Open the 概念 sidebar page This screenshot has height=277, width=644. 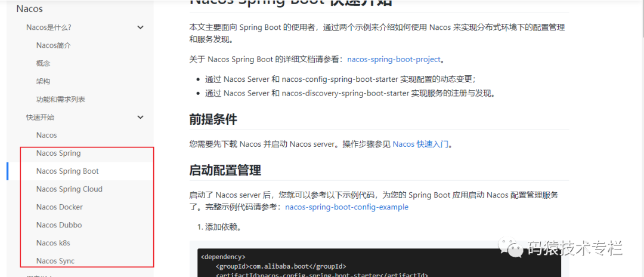point(43,63)
